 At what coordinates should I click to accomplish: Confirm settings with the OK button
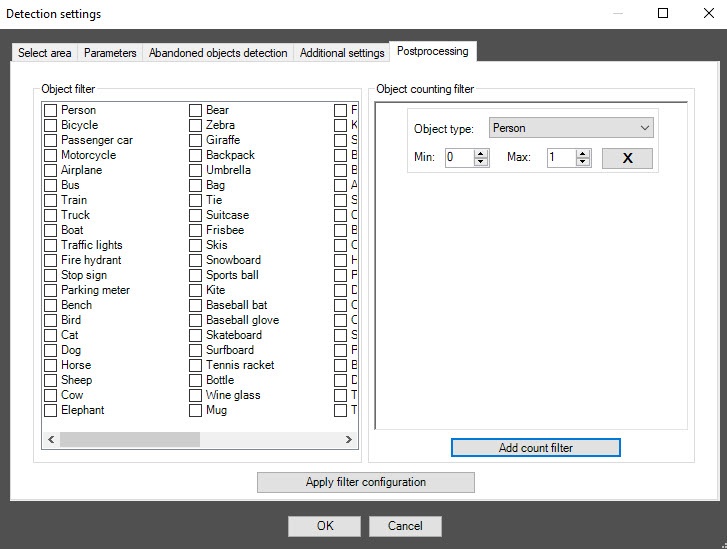tap(325, 526)
